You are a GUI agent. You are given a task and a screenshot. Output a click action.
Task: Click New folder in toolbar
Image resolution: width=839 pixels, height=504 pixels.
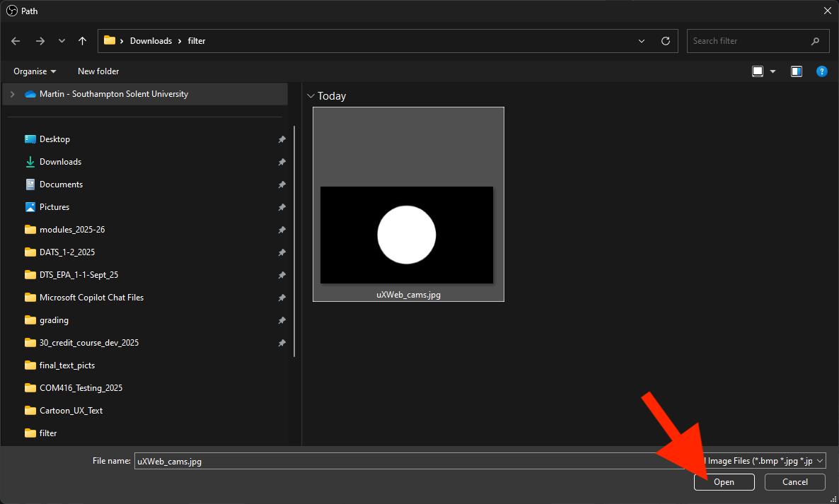point(98,71)
